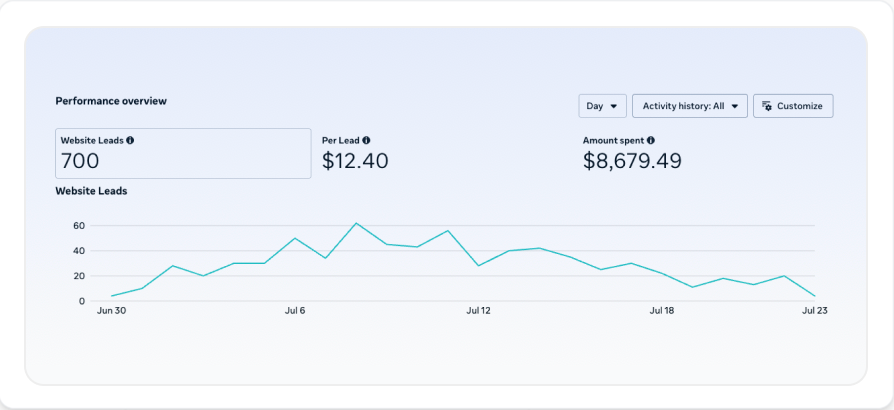Image resolution: width=894 pixels, height=410 pixels.
Task: Expand the Activity history: All dropdown
Action: pos(690,106)
